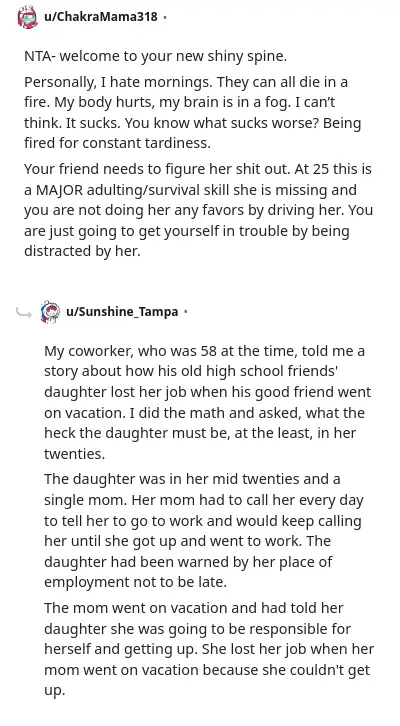400x726 pixels.
Task: Open u/ChakraMama318's avatar icon
Action: point(27,17)
